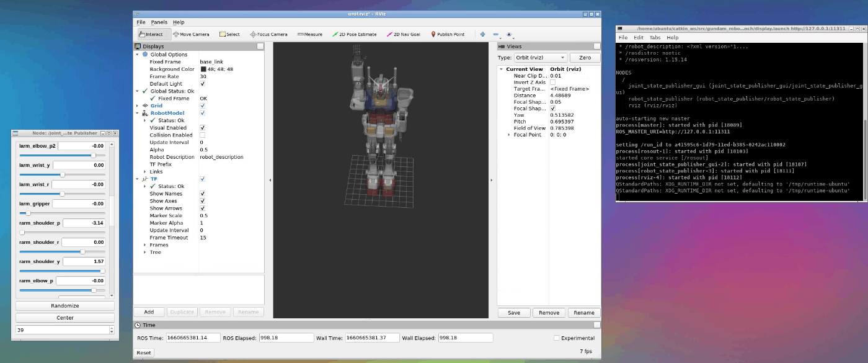Click the Add display button
868x363 pixels.
click(x=149, y=312)
